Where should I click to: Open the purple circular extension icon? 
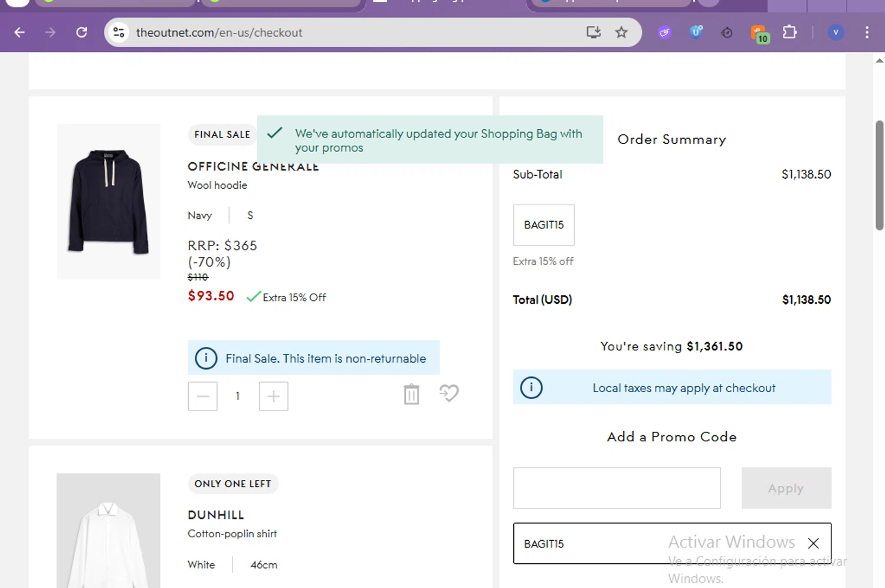665,32
